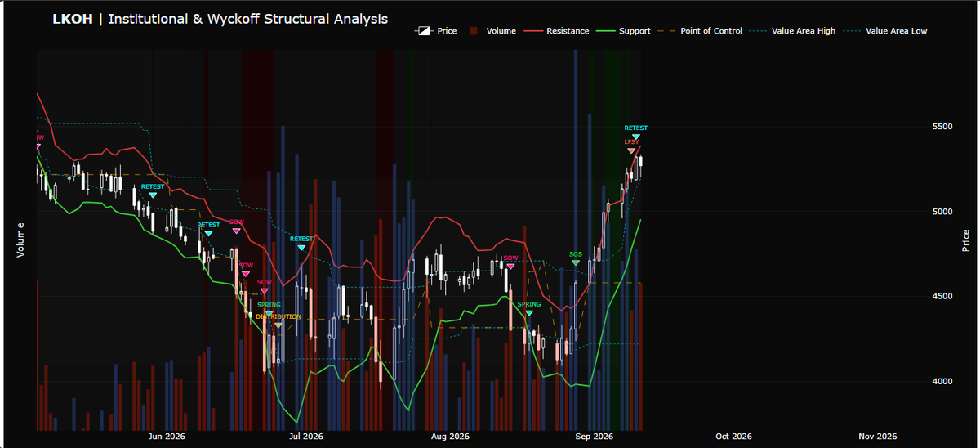Image resolution: width=980 pixels, height=448 pixels.
Task: Click the LPSY marker triangle
Action: coord(631,150)
